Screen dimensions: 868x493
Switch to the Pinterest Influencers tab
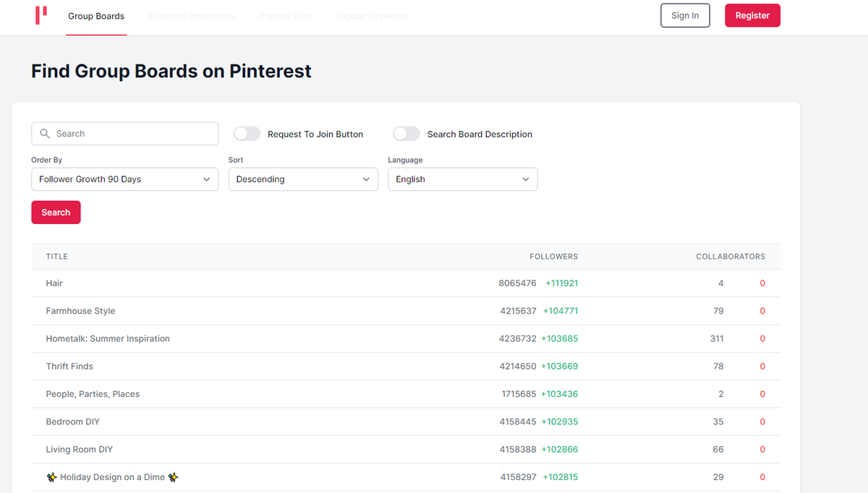coord(192,16)
